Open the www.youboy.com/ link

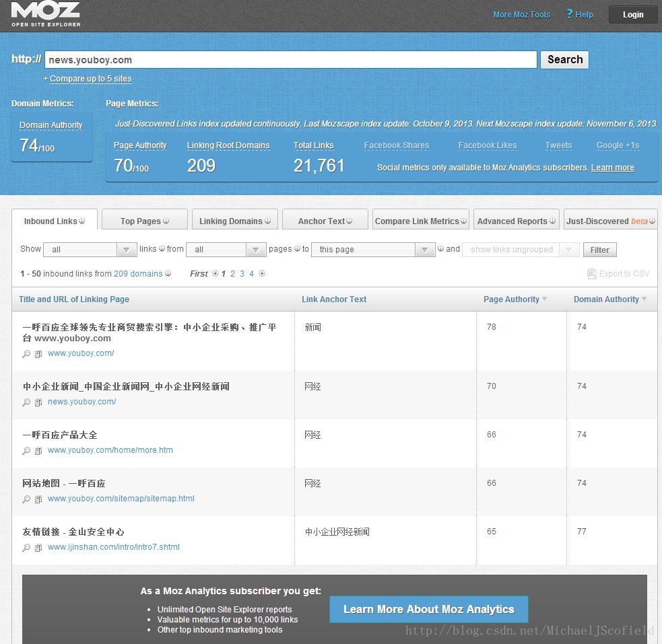click(x=81, y=353)
